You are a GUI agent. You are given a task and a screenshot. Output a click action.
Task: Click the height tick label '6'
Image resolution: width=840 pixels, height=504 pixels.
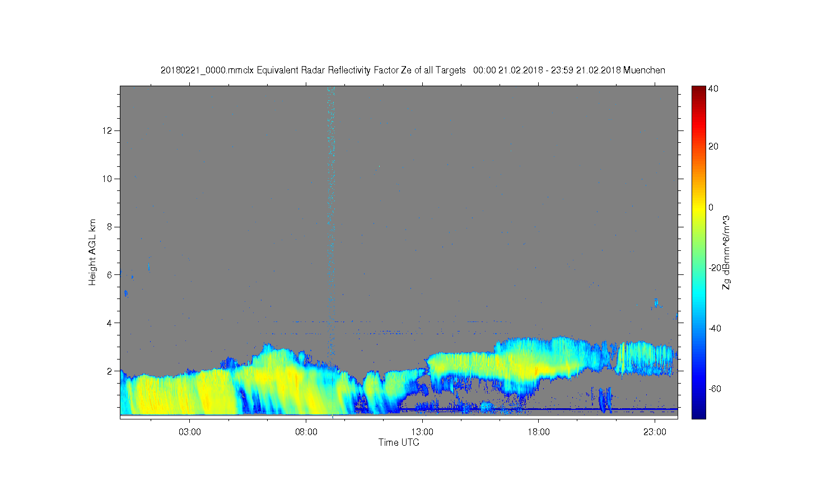pyautogui.click(x=110, y=274)
